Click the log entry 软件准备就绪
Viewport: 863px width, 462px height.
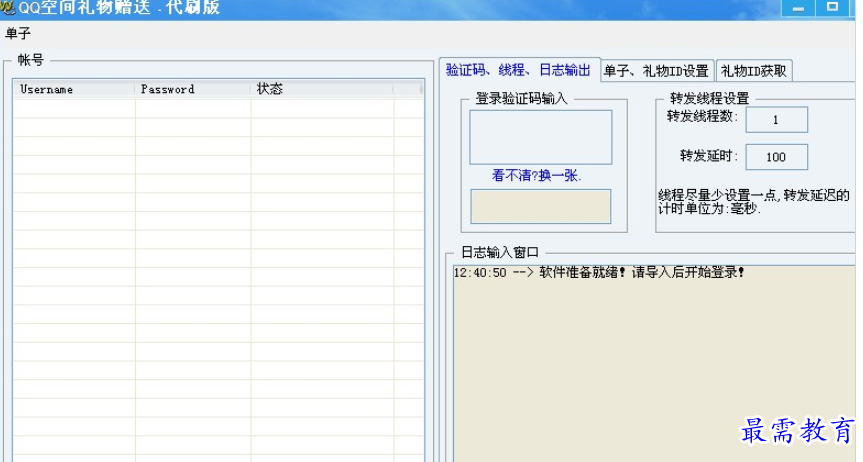599,273
